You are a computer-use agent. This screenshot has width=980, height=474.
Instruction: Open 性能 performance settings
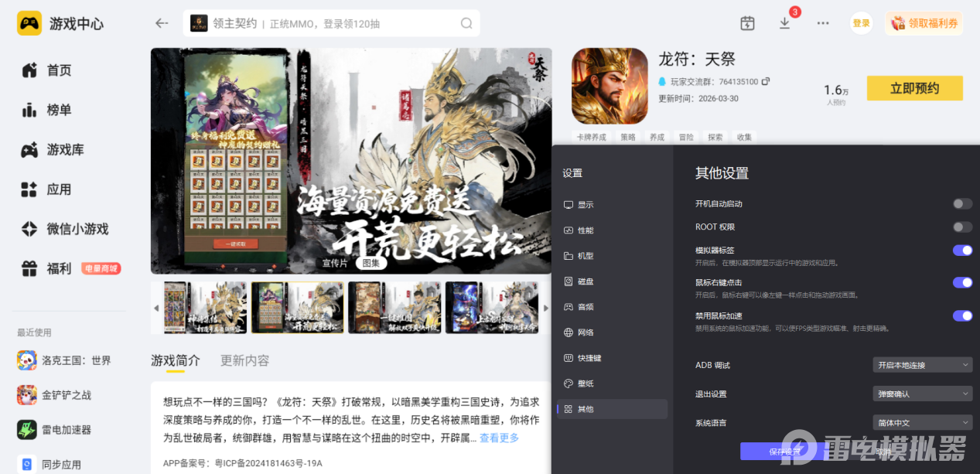point(612,230)
